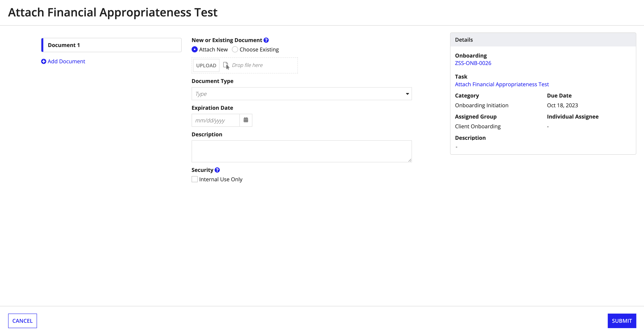Viewport: 644px width, 335px height.
Task: Click the drop file here icon
Action: click(225, 65)
